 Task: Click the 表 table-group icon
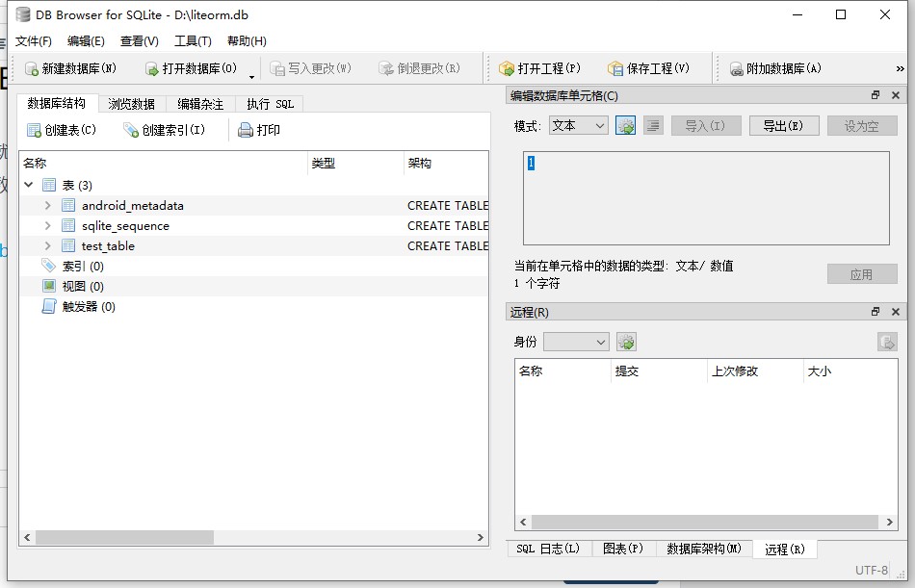click(49, 185)
